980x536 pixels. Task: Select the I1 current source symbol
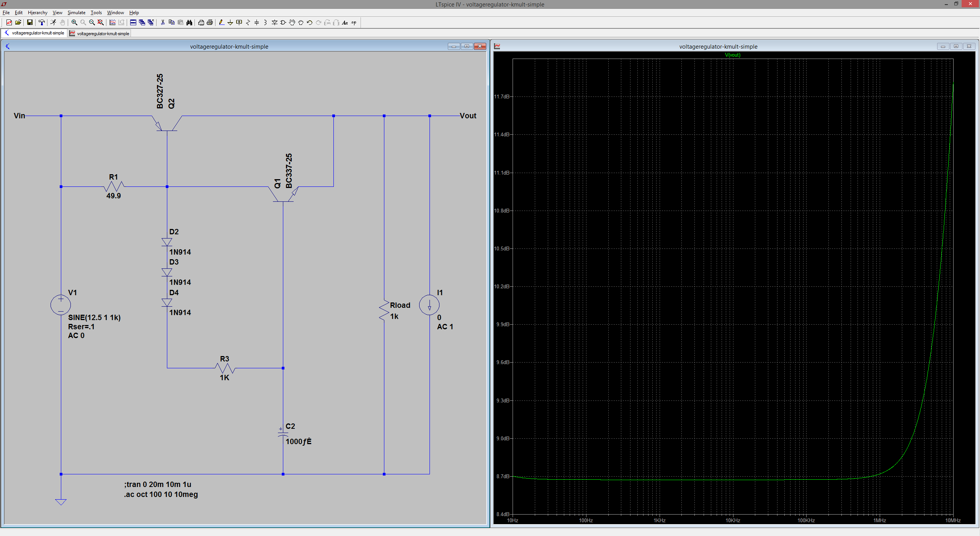coord(429,305)
